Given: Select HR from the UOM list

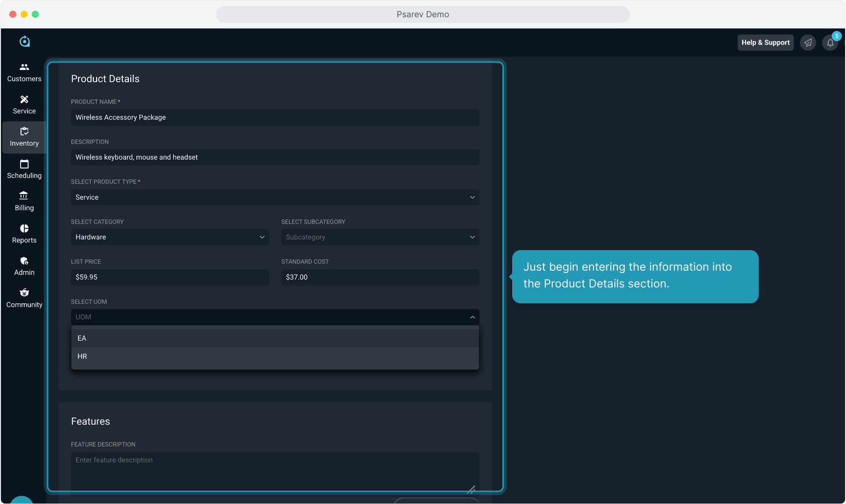Looking at the screenshot, I should [275, 357].
